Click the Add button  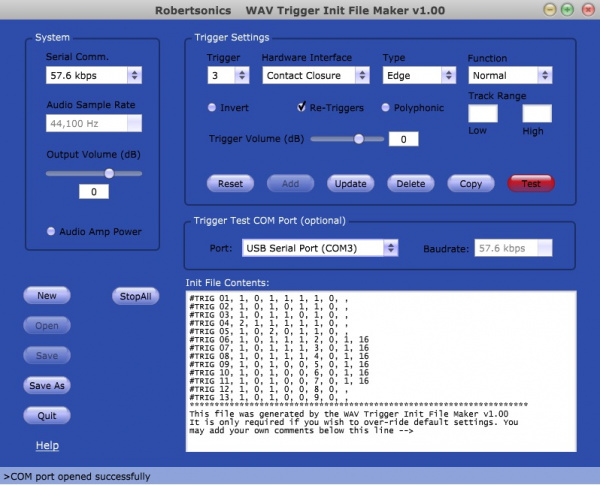(290, 184)
